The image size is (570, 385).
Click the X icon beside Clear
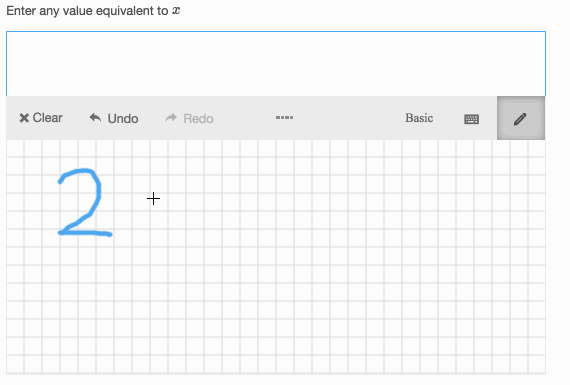click(x=24, y=118)
